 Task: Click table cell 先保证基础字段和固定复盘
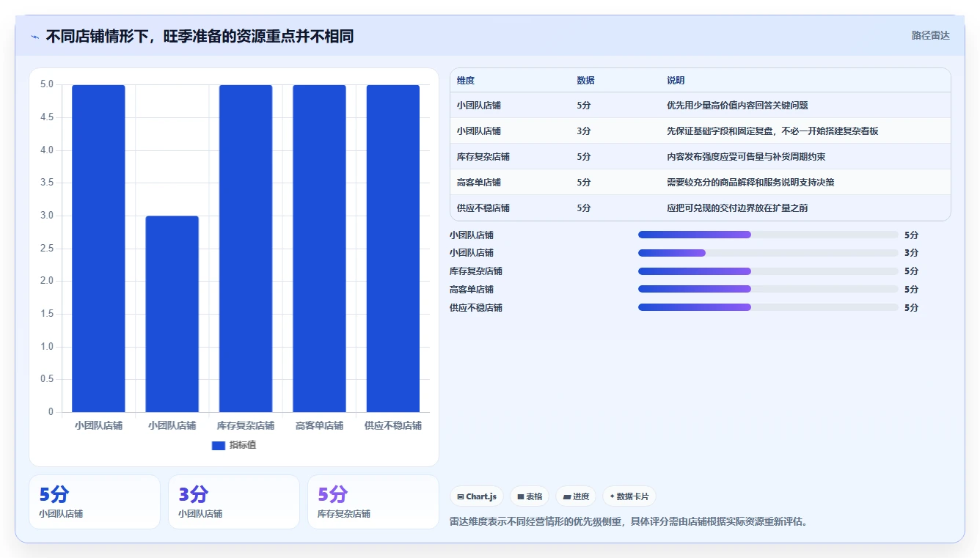tap(772, 131)
